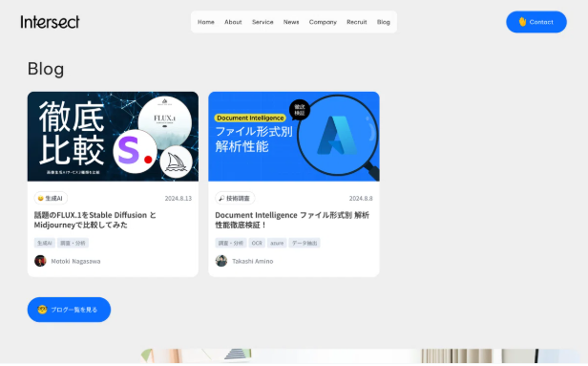Click the magnifier icon in 技術調査 badge
Viewport: 588px width, 366px height.
(x=221, y=198)
